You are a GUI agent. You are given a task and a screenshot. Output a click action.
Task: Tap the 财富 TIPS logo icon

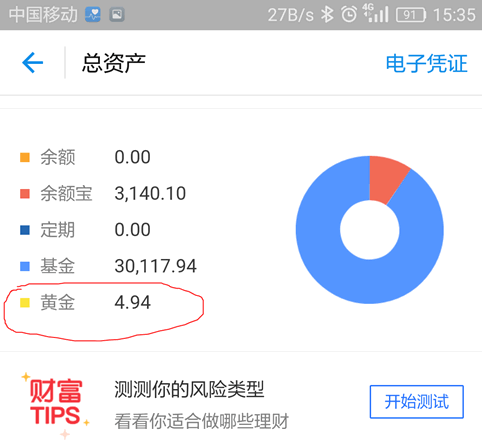[55, 405]
